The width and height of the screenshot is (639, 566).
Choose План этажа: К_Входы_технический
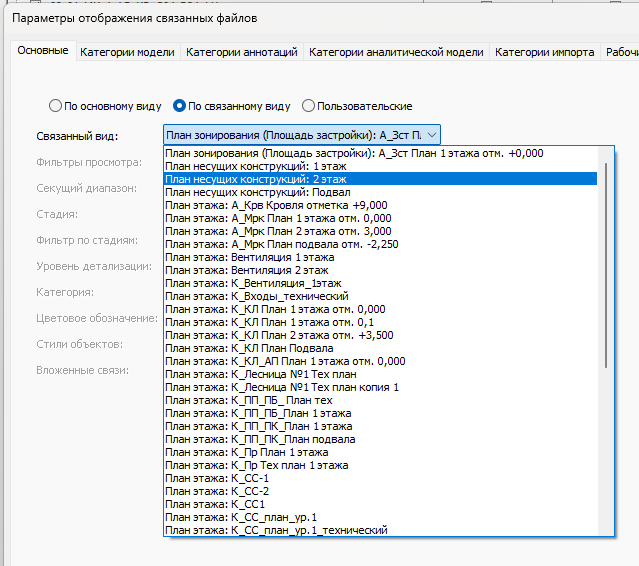tap(380, 296)
